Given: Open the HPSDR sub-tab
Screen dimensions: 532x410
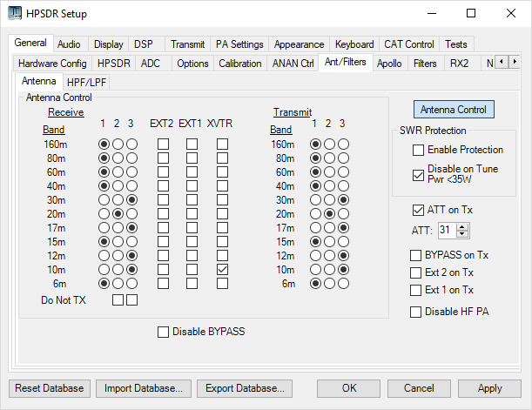Looking at the screenshot, I should point(114,64).
